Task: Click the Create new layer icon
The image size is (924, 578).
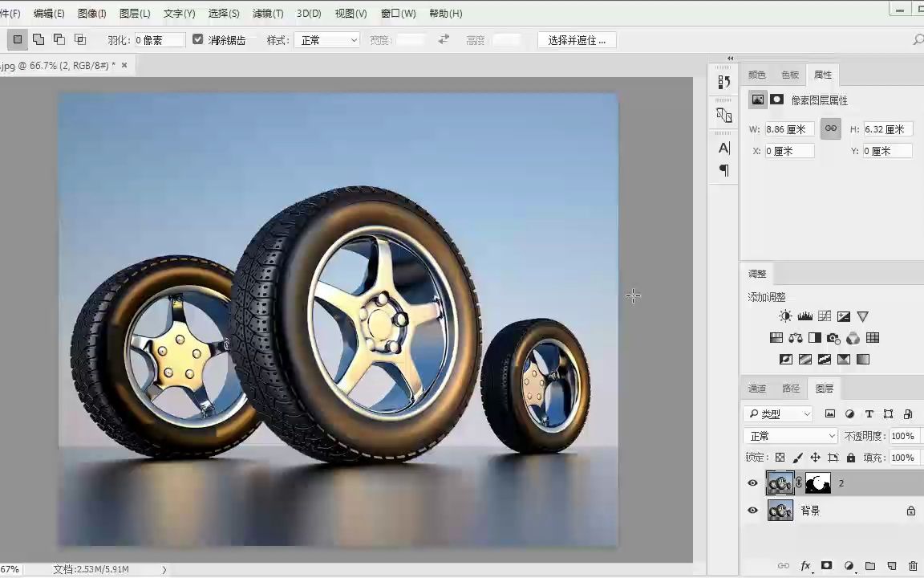Action: (892, 566)
